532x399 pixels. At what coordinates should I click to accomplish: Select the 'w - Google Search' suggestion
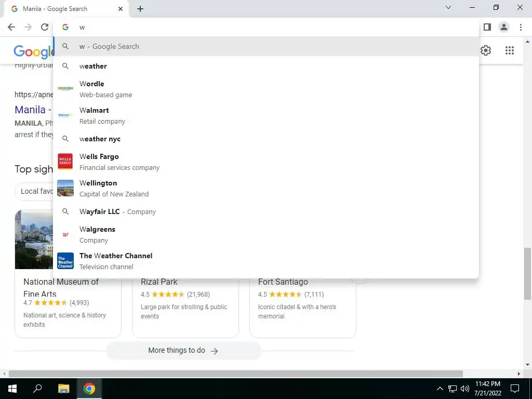click(x=266, y=46)
